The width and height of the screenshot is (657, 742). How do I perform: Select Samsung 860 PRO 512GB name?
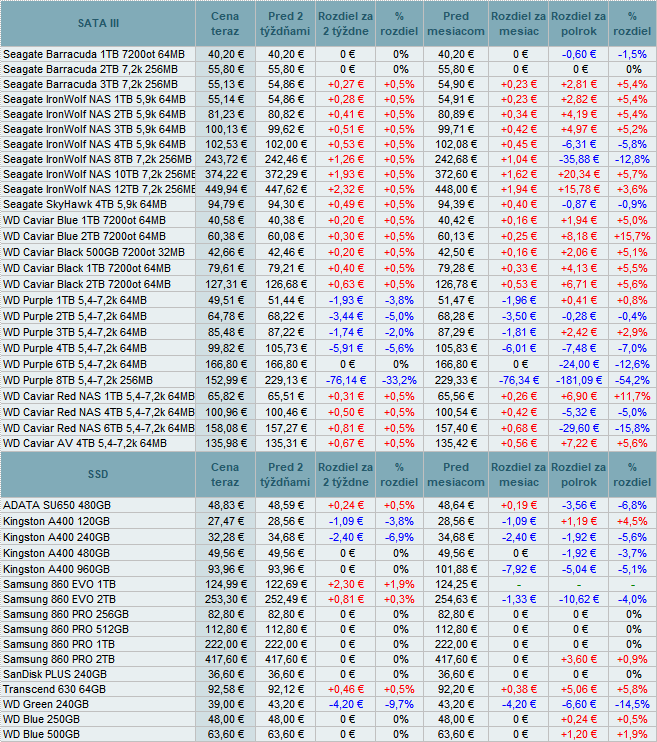click(x=66, y=629)
